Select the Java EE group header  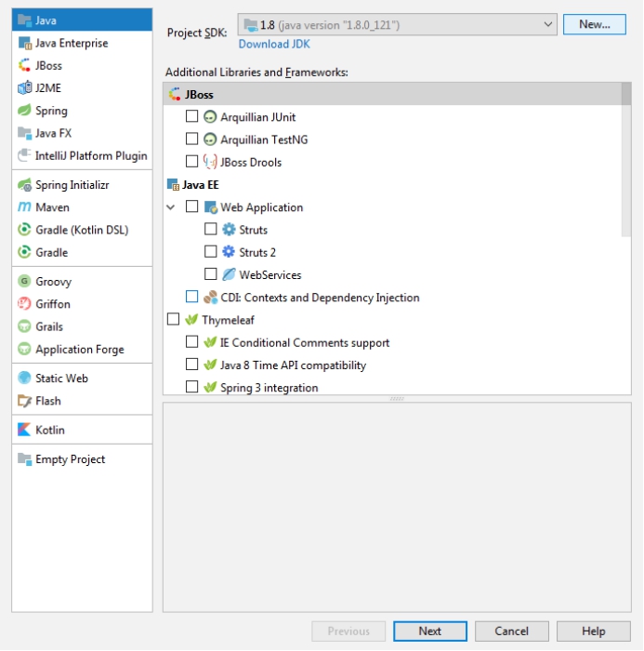click(201, 184)
